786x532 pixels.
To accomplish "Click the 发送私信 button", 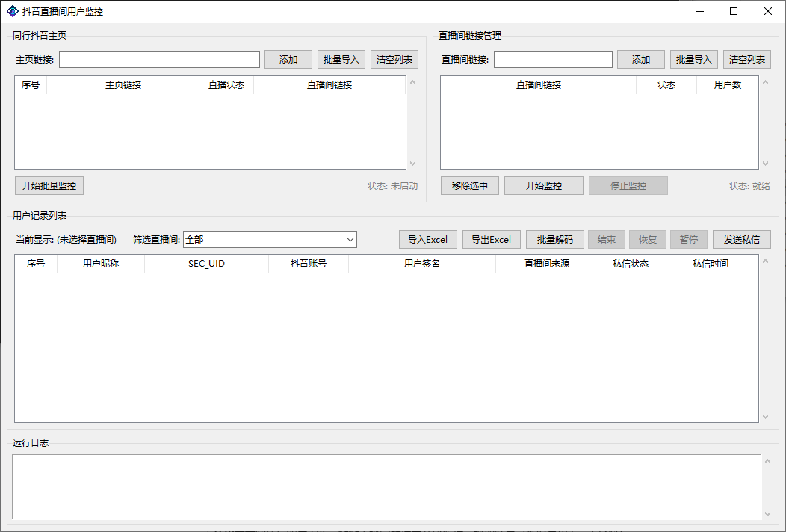I will 742,240.
